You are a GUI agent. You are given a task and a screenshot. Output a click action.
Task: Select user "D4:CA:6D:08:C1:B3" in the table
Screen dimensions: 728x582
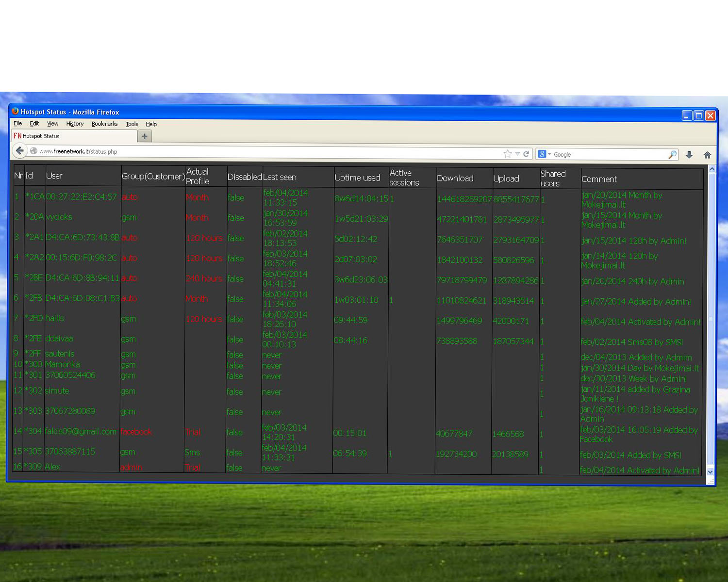tap(82, 298)
